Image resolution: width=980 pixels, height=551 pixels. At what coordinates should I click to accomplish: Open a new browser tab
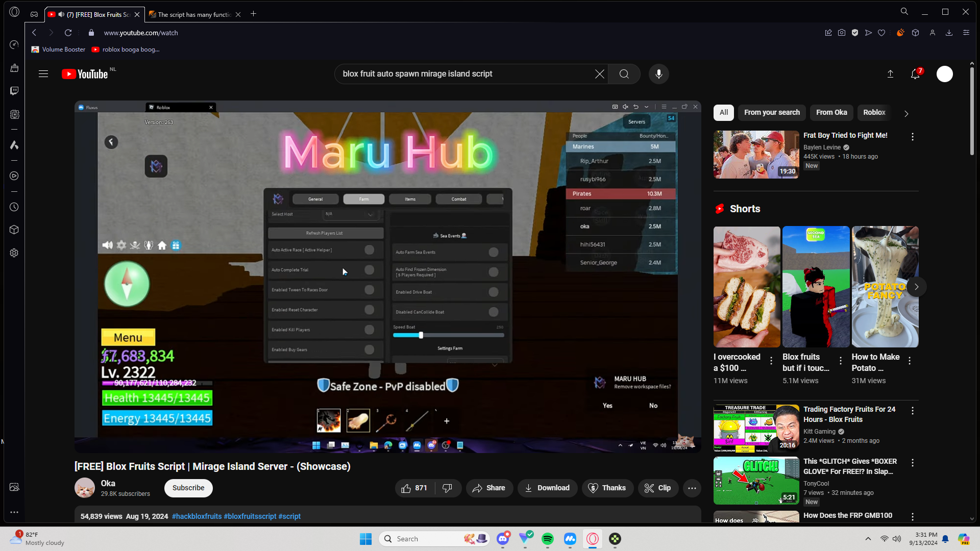[x=254, y=14]
